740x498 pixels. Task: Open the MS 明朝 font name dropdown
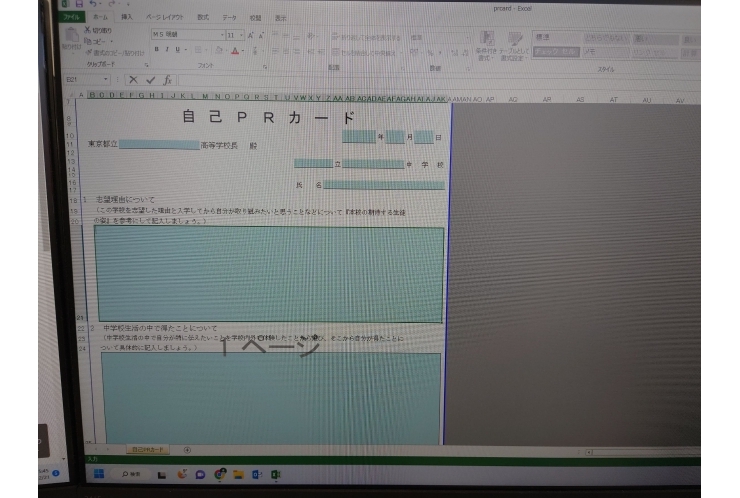pyautogui.click(x=222, y=35)
